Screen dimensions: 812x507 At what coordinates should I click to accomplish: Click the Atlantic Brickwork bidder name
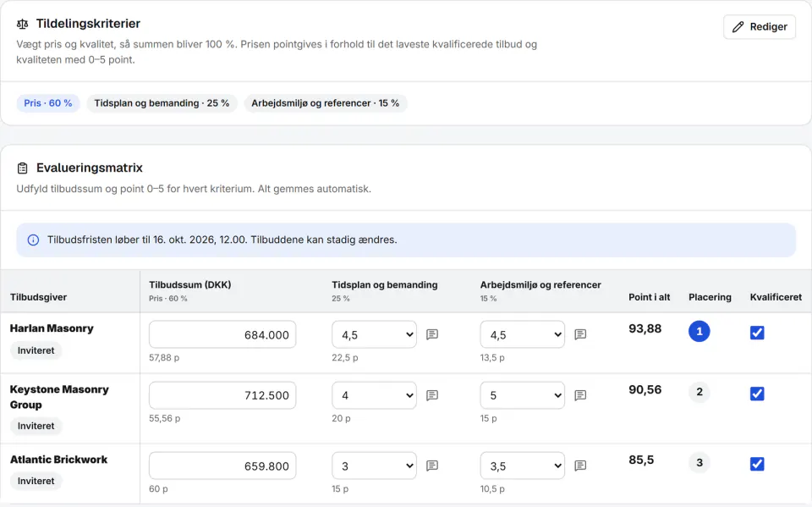point(59,460)
